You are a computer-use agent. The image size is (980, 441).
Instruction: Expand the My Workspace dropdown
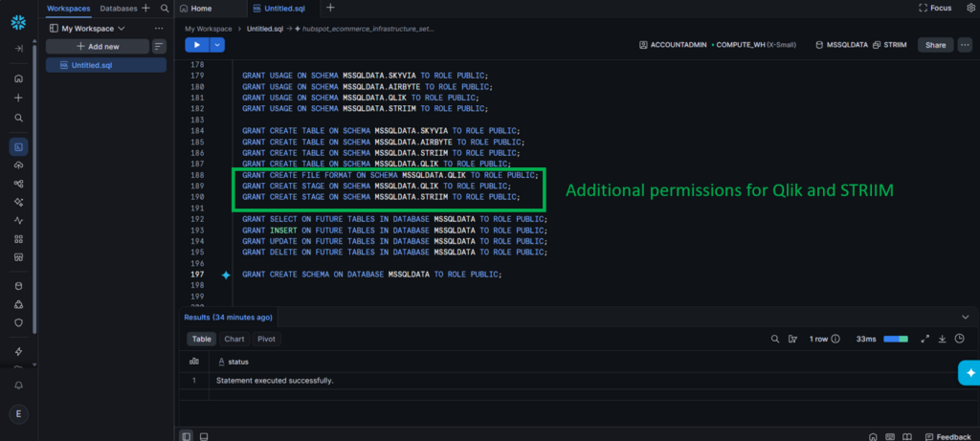coord(87,29)
